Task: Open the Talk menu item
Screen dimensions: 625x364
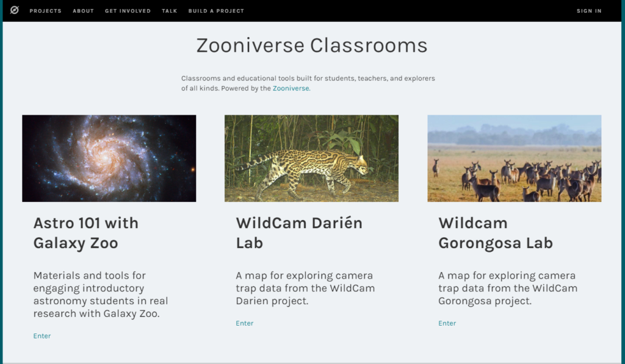Action: [170, 11]
